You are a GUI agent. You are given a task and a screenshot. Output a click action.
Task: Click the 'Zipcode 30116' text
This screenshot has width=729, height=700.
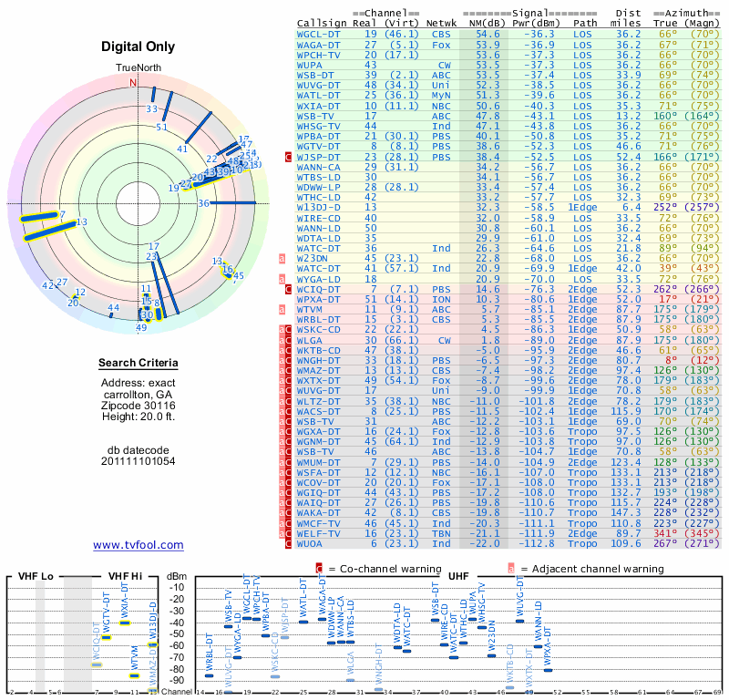[139, 406]
